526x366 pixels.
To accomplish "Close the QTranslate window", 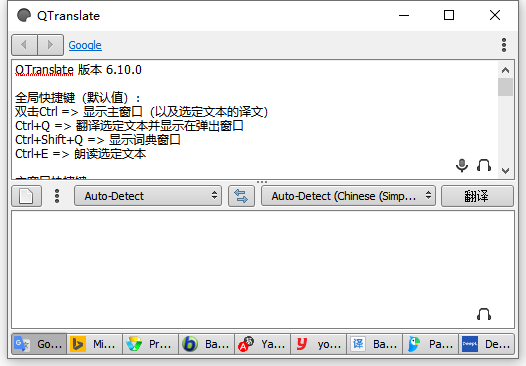I will (x=495, y=15).
